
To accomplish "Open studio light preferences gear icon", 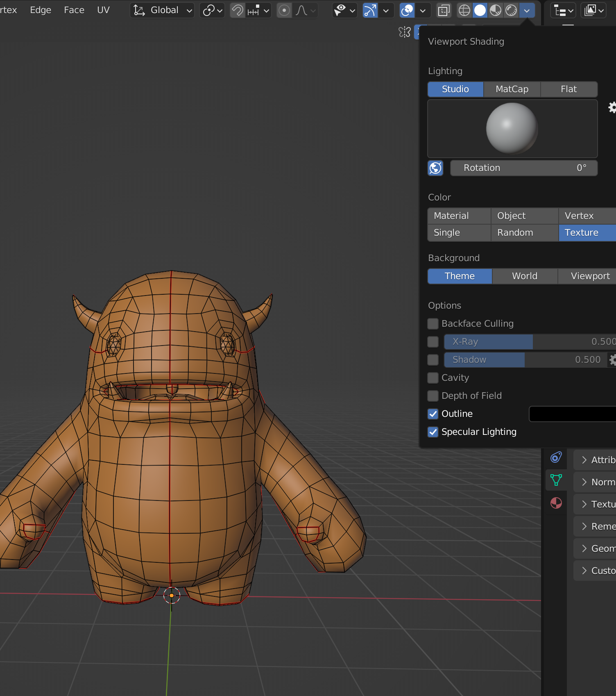I will pyautogui.click(x=612, y=107).
